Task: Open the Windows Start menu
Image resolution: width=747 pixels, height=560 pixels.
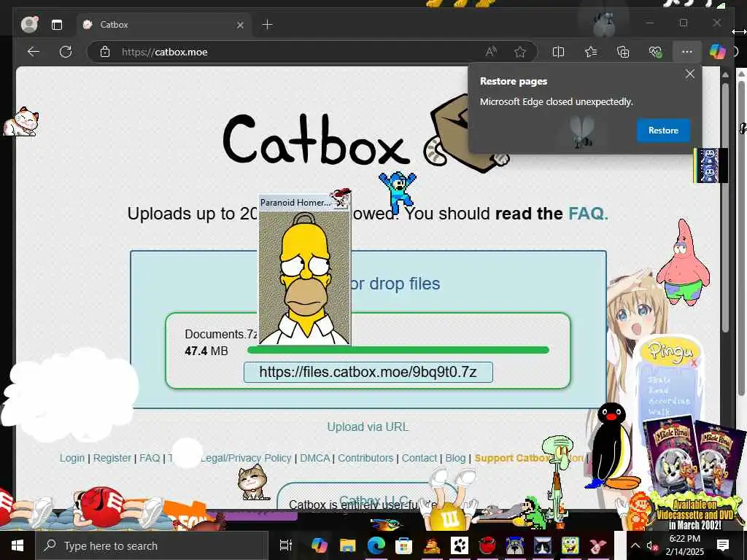Action: (x=18, y=545)
